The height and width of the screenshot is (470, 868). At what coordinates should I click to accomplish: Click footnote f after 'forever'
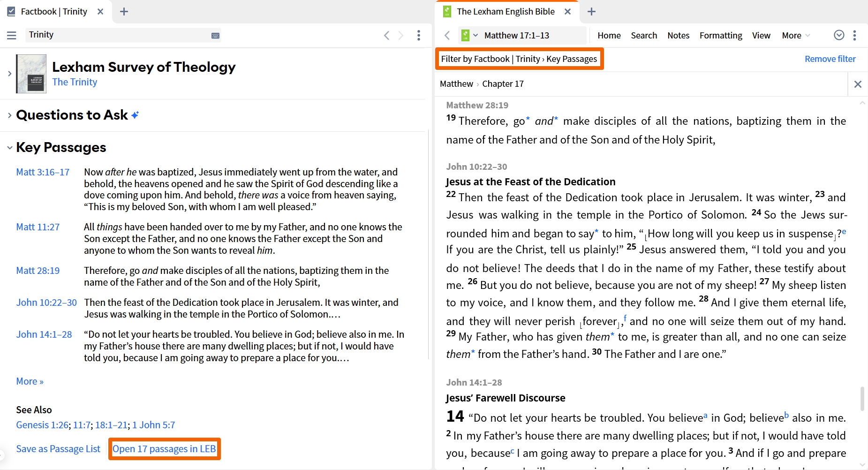[x=625, y=318]
